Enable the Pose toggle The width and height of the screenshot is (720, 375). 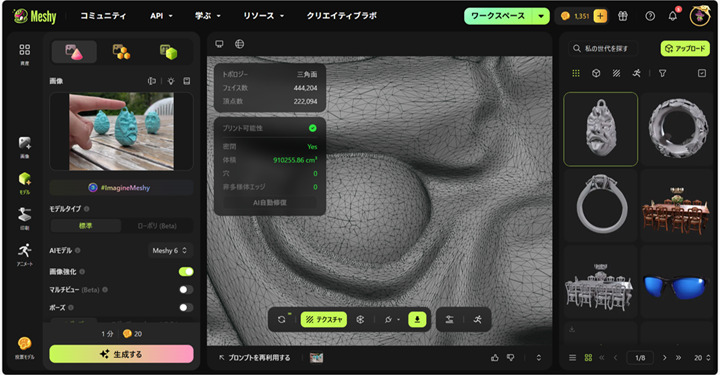tap(186, 308)
